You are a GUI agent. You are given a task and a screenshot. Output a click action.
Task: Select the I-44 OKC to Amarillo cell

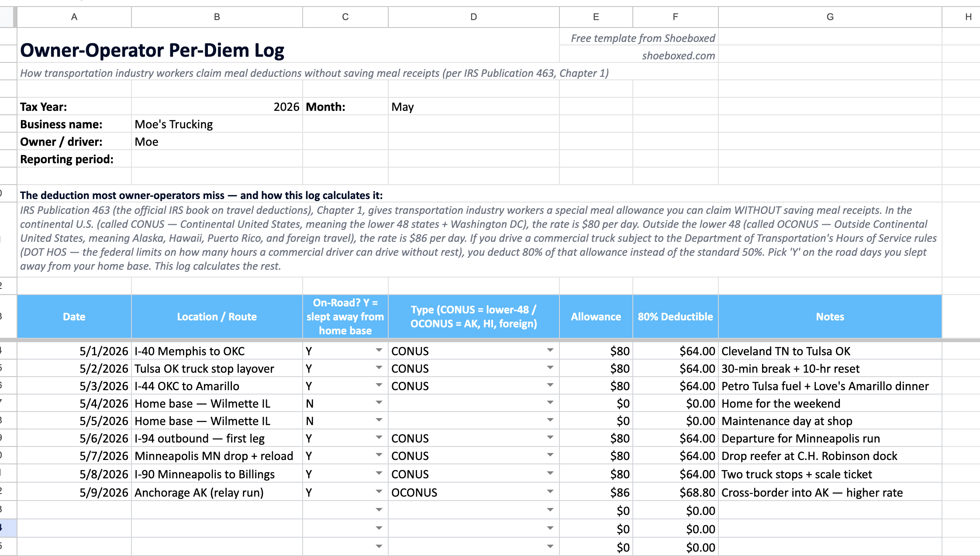click(x=217, y=386)
